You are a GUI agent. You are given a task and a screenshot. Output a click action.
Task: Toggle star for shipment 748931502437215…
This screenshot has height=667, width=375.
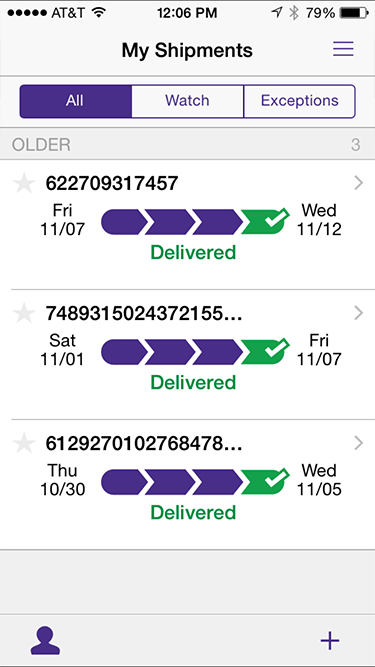24,314
